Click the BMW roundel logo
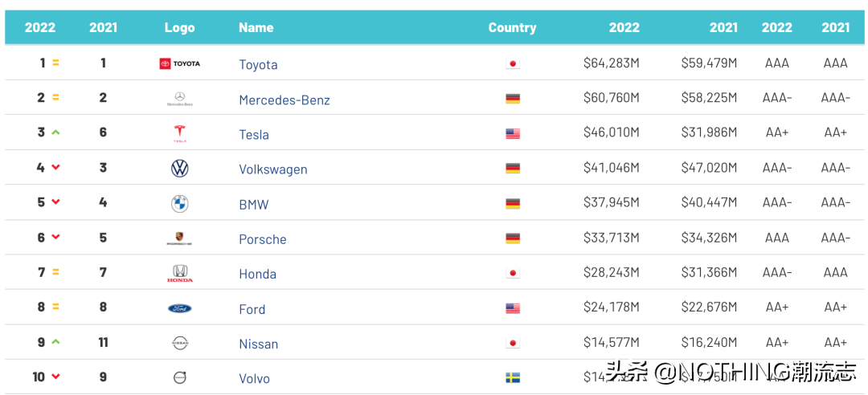Image resolution: width=868 pixels, height=395 pixels. [x=180, y=204]
